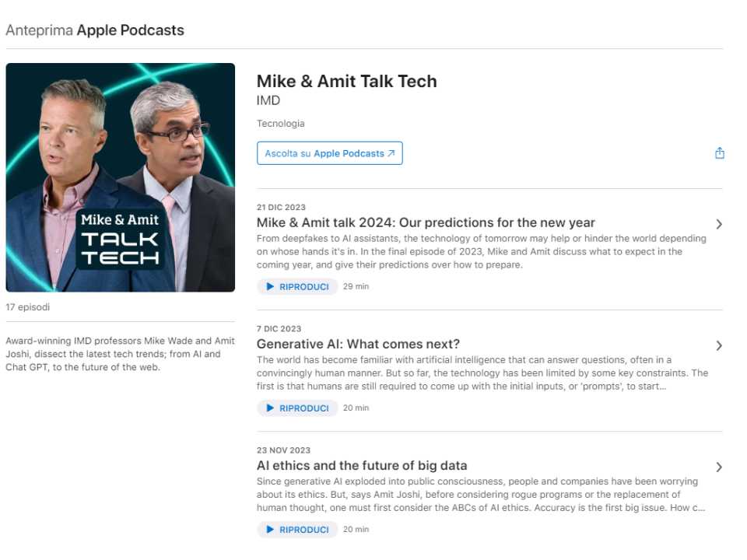
Task: Click the description starting 'The world has become familiar'
Action: point(482,373)
